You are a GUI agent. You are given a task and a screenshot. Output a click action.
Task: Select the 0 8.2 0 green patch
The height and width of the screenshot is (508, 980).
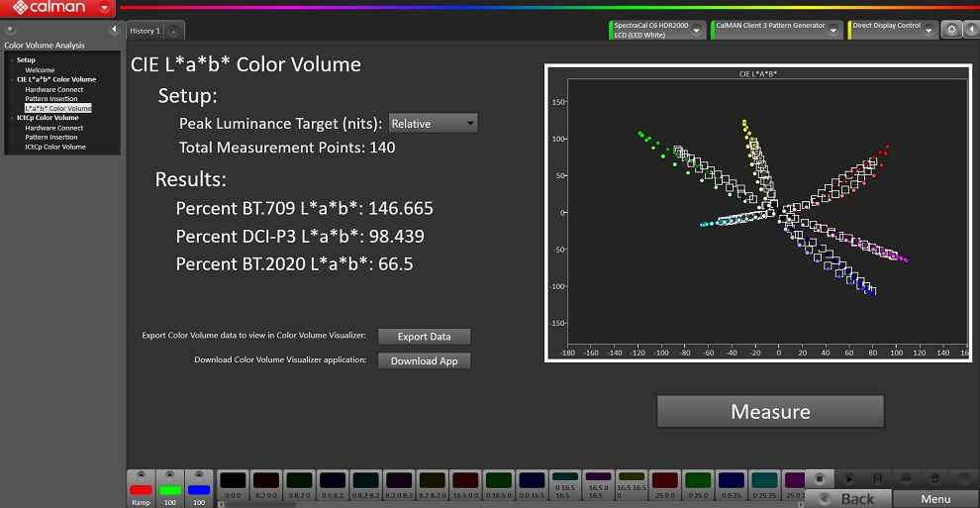299,485
